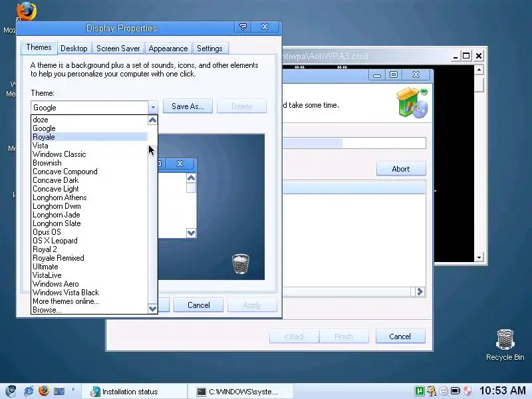Image resolution: width=532 pixels, height=399 pixels.
Task: Select the Royal 2 theme
Action: tap(90, 249)
